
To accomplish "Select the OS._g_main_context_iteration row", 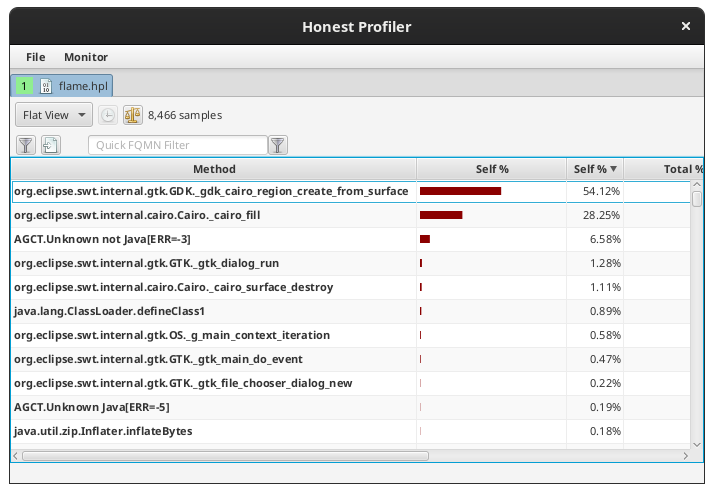I will tap(351, 335).
